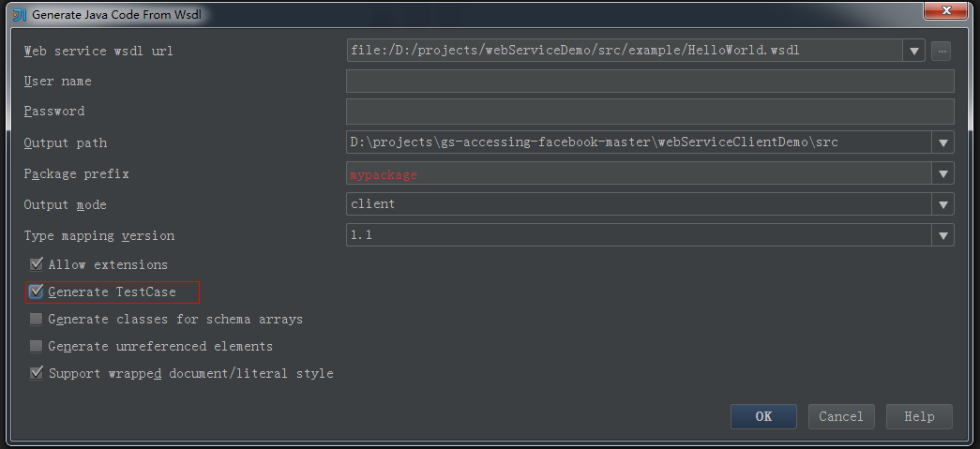This screenshot has width=980, height=449.
Task: Click the browse ellipsis button for wsdl url
Action: (x=942, y=51)
